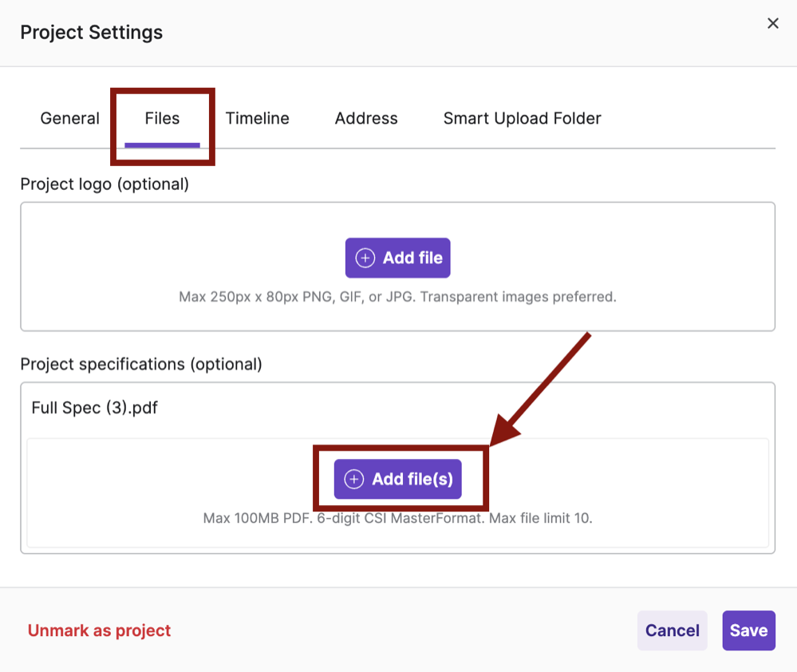The image size is (797, 672).
Task: Go to Smart Upload Folder tab
Action: point(522,118)
